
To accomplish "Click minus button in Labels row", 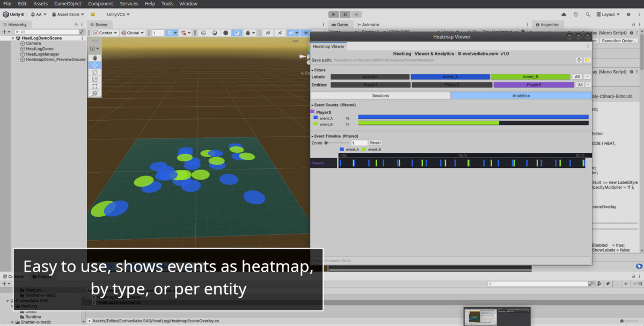I will [587, 77].
